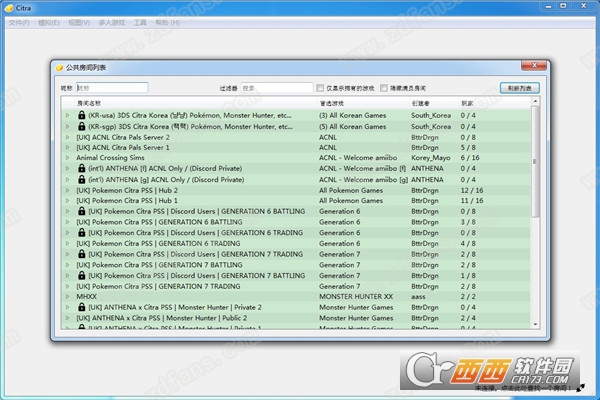Click lock icon on Monster Hunter Private 2 room
Screen dimensions: 600x400
pyautogui.click(x=81, y=307)
